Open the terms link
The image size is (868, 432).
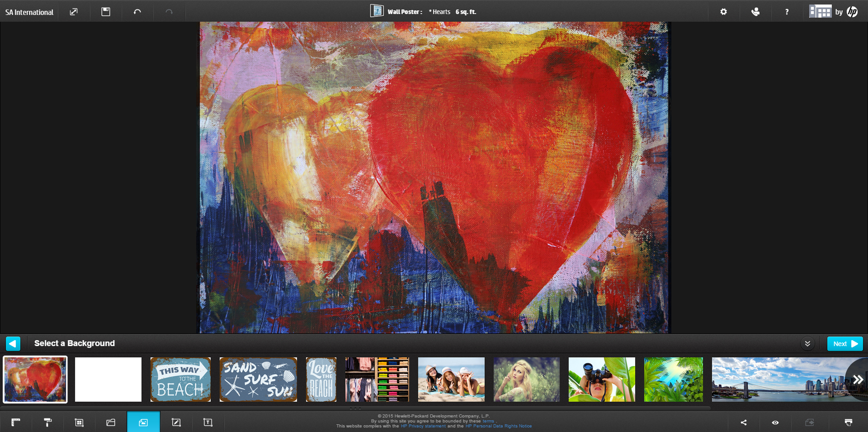point(488,421)
